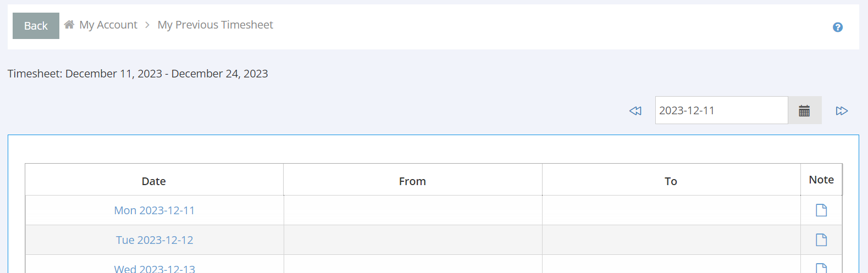Click the date field showing 2023-12-11
868x273 pixels.
721,110
